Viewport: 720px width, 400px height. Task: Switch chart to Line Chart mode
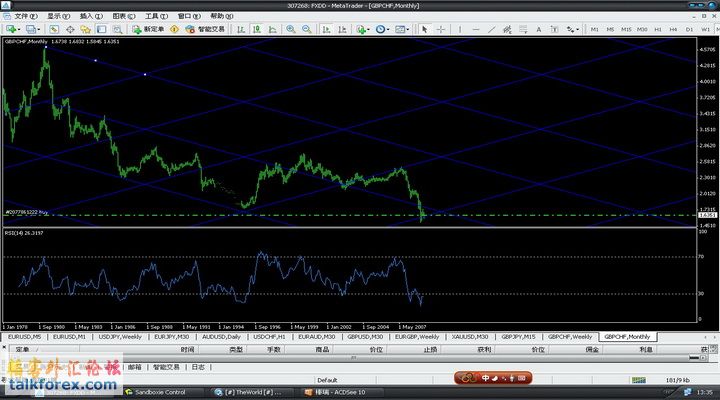272,29
